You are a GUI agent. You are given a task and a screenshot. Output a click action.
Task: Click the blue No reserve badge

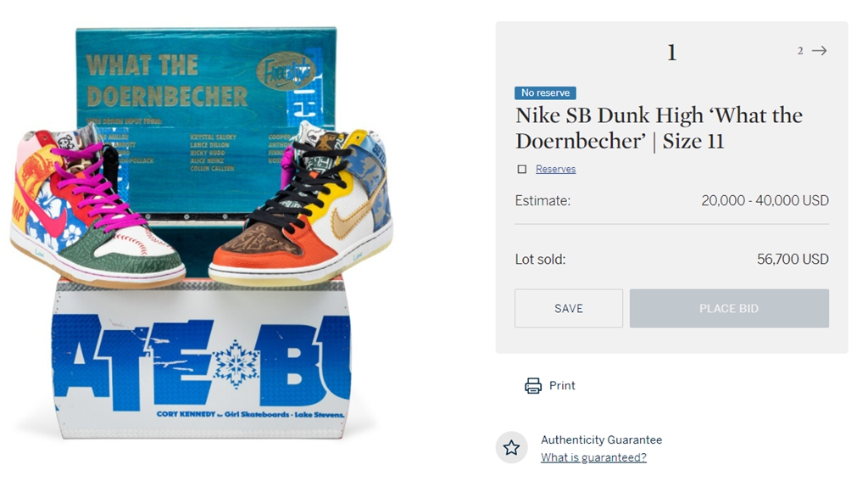pos(545,93)
